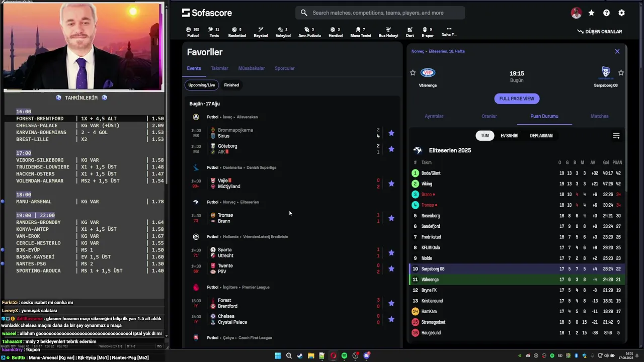Viewport: 644px width, 362px height.
Task: Open the Futbol sport category
Action: tap(193, 32)
